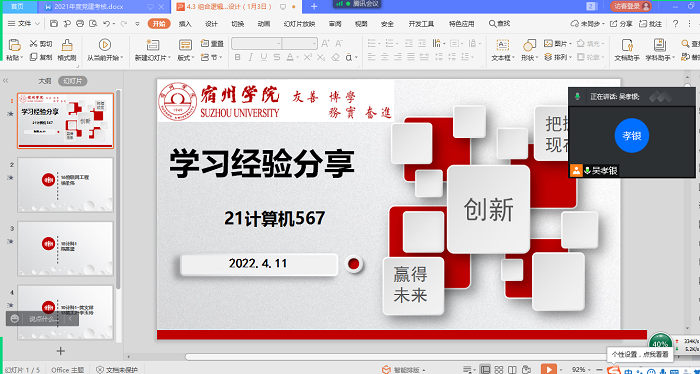Click the Reset (重置) button
The height and width of the screenshot is (374, 700).
tap(212, 44)
